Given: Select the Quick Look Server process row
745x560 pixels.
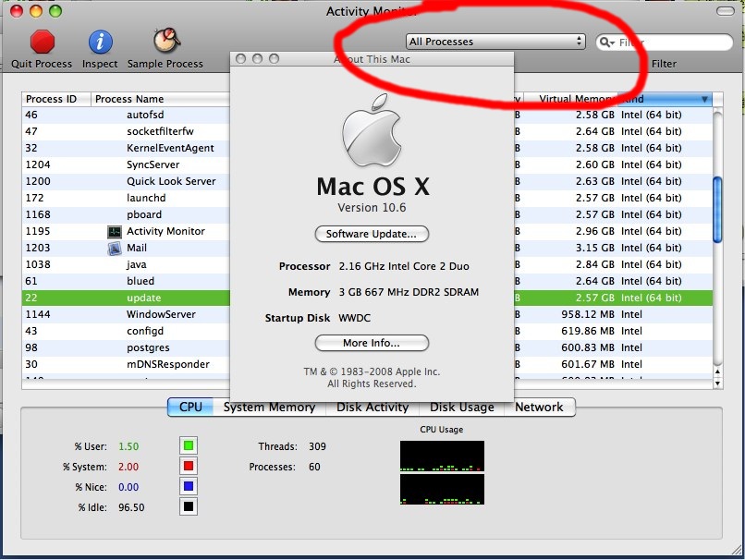Looking at the screenshot, I should click(367, 181).
